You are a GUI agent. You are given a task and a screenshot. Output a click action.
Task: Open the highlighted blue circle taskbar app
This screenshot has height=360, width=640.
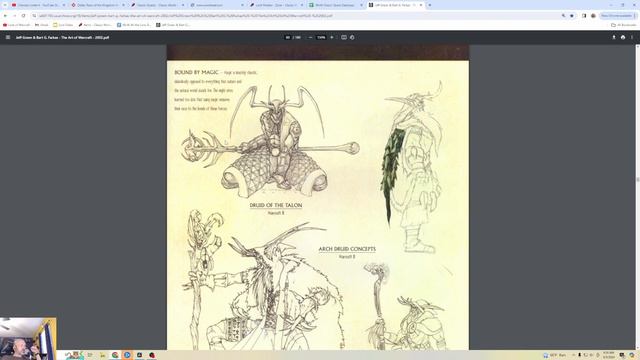(127, 355)
